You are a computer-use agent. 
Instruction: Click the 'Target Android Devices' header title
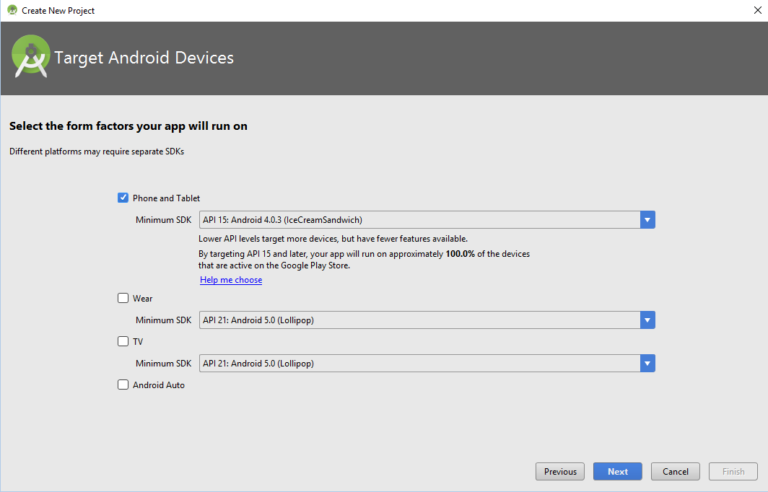pos(144,58)
